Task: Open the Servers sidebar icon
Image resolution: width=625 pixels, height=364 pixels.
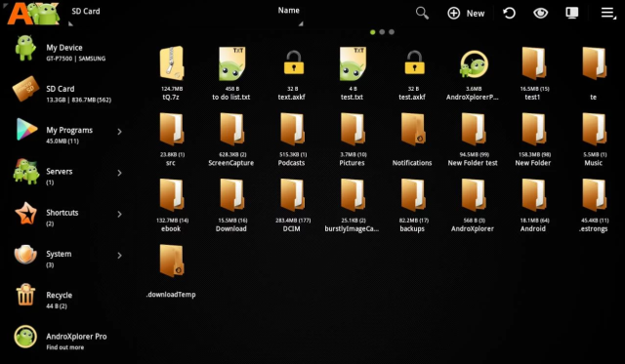Action: pos(26,171)
